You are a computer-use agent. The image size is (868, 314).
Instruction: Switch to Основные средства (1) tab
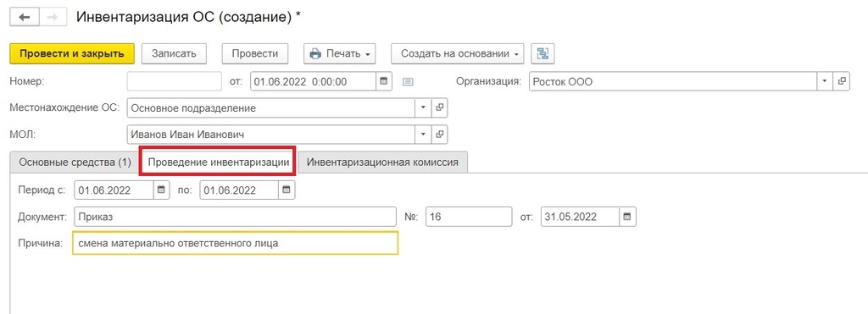coord(75,163)
